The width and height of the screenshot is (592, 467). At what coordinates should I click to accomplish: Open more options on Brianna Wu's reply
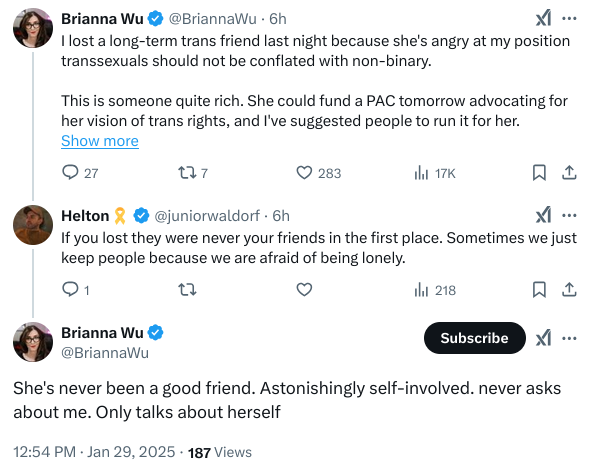point(569,338)
